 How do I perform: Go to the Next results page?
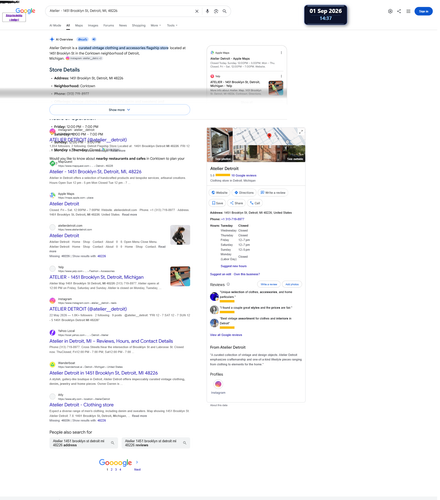coord(137,469)
